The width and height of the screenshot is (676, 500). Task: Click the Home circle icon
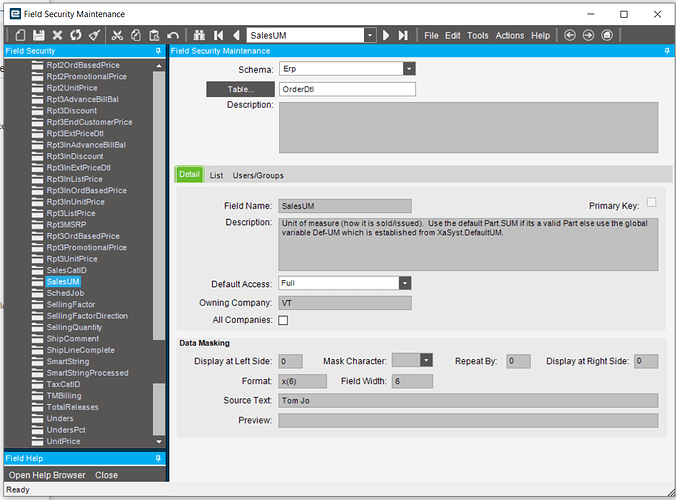[607, 35]
